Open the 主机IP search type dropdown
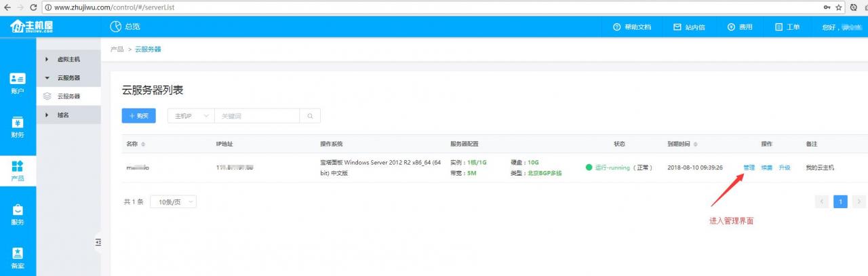Image resolution: width=868 pixels, height=276 pixels. click(x=191, y=116)
